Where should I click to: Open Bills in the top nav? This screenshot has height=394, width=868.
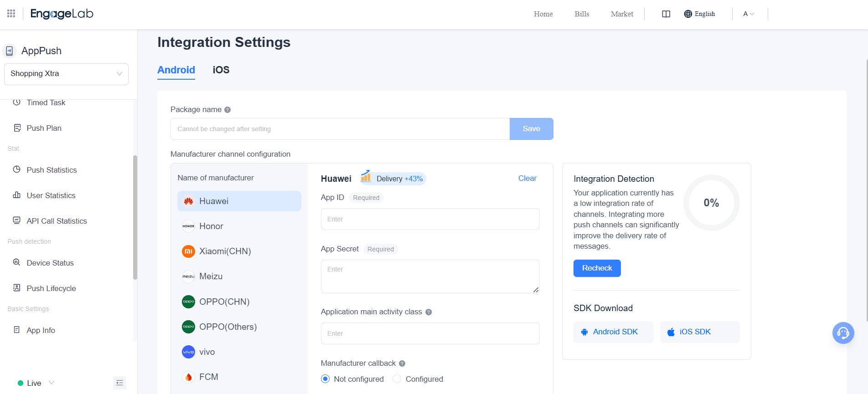[x=582, y=14]
